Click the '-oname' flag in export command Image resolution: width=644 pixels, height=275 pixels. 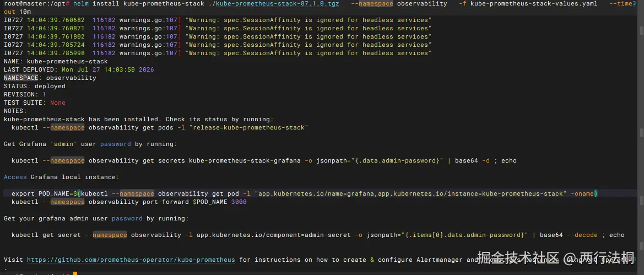tap(582, 193)
